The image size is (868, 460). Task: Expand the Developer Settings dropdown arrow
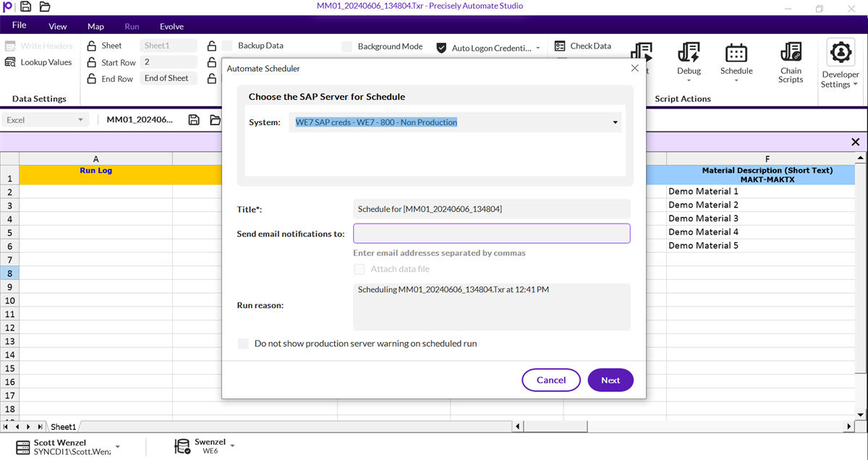pos(856,85)
